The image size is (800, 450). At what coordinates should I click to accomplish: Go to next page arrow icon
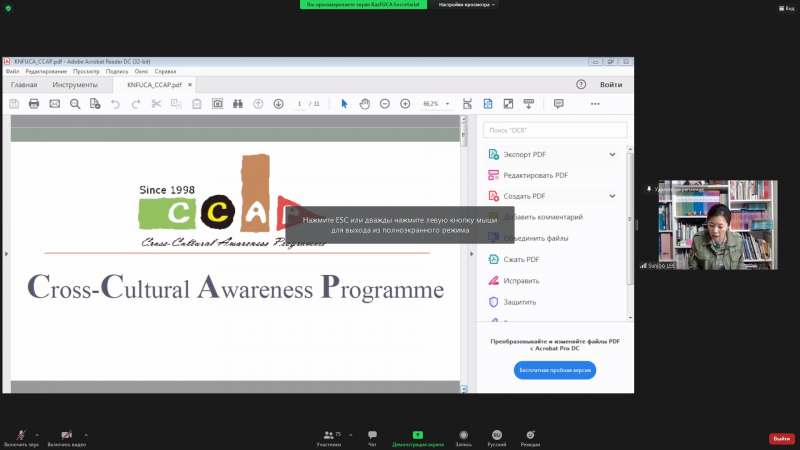278,104
